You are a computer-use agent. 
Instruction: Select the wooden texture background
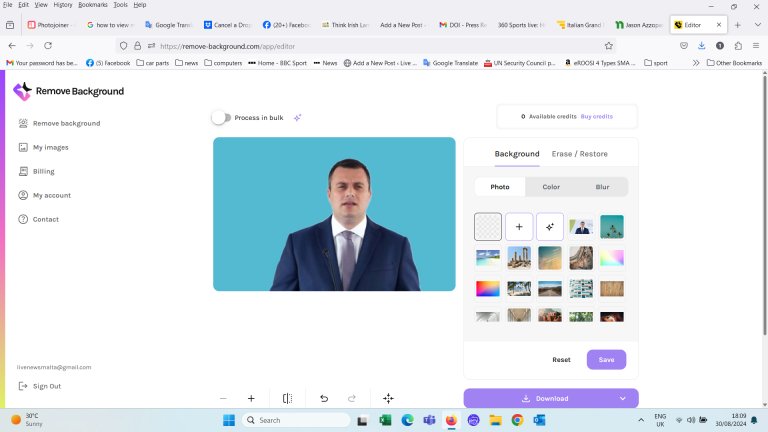point(612,288)
